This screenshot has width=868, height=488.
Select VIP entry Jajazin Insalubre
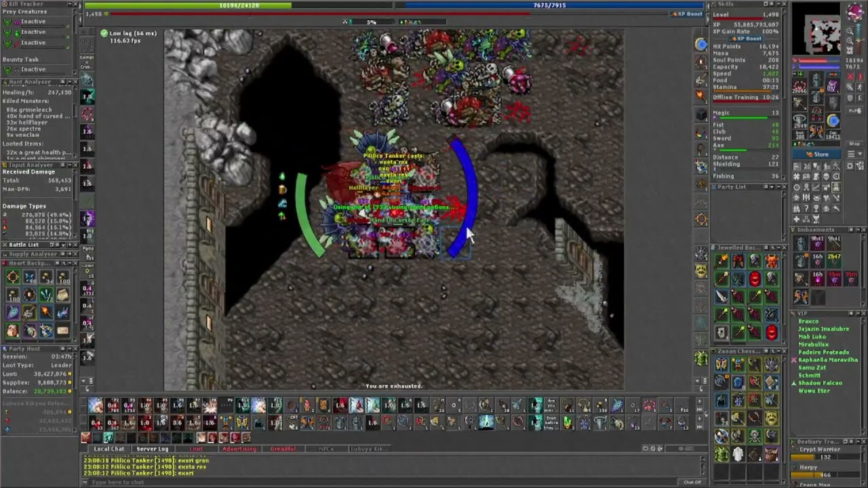pos(823,329)
